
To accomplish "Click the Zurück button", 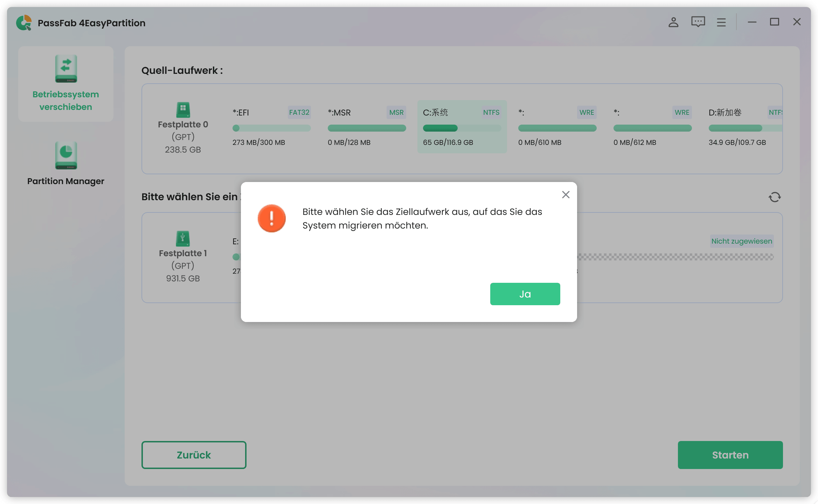I will coord(194,455).
